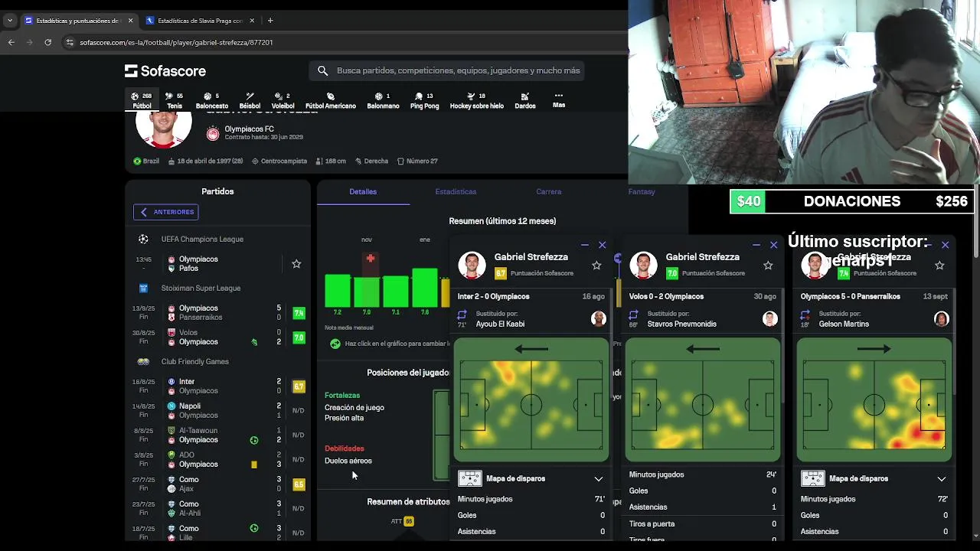Open the Como vs Al-Ahli match row
The height and width of the screenshot is (551, 980).
(218, 508)
